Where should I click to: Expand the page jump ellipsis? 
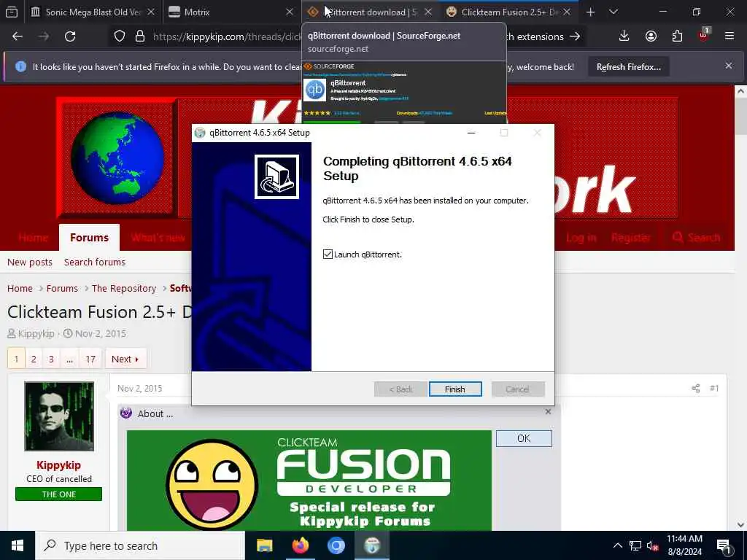point(69,359)
